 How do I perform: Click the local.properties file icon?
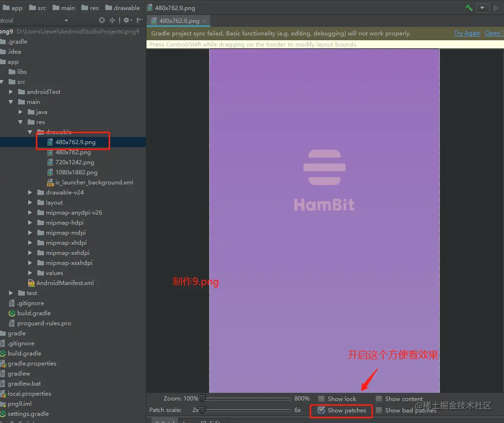(3, 394)
